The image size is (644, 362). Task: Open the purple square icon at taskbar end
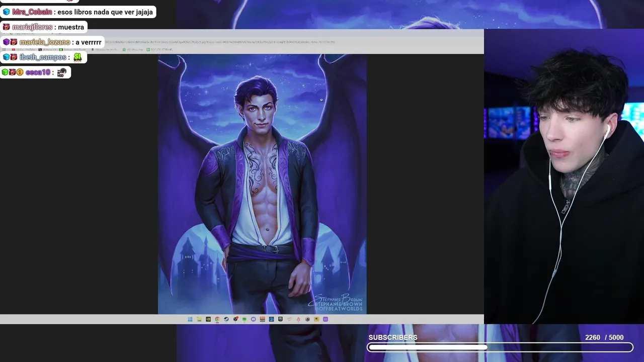click(326, 319)
